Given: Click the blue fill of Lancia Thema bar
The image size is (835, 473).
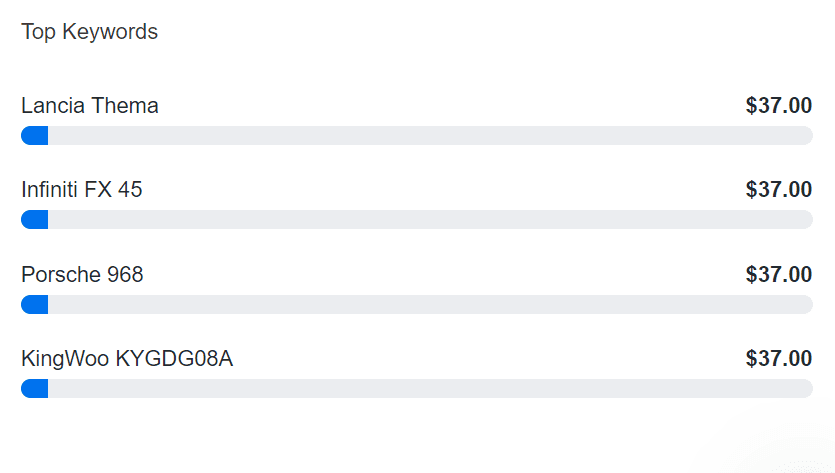Looking at the screenshot, I should [35, 136].
